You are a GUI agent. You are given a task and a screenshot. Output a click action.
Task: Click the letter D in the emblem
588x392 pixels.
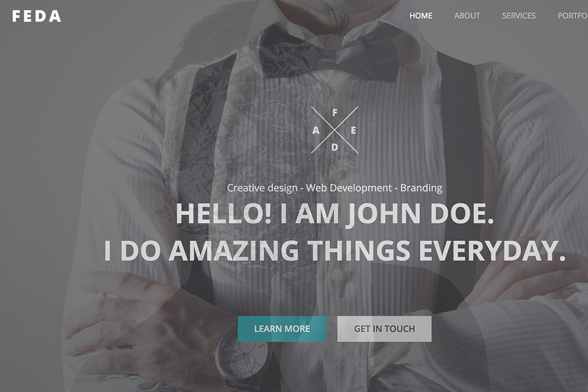(334, 147)
